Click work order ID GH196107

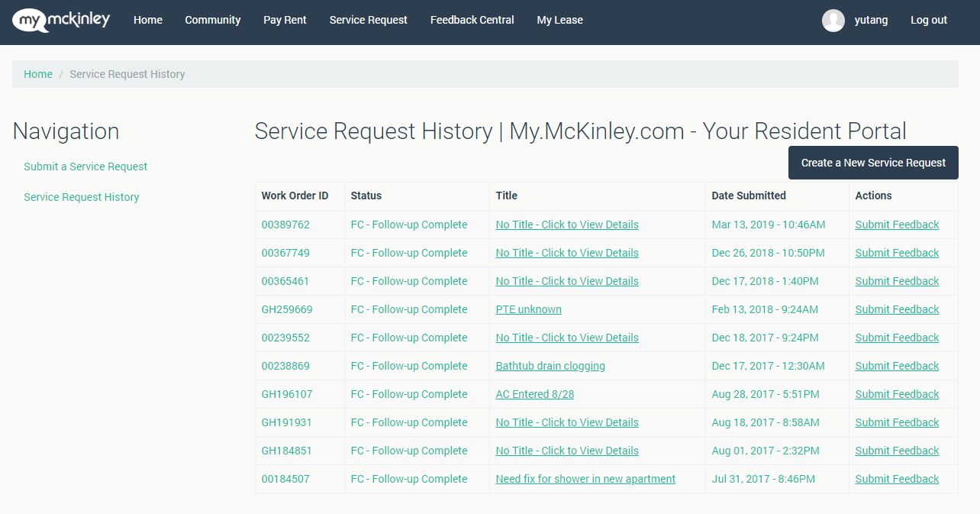(287, 394)
